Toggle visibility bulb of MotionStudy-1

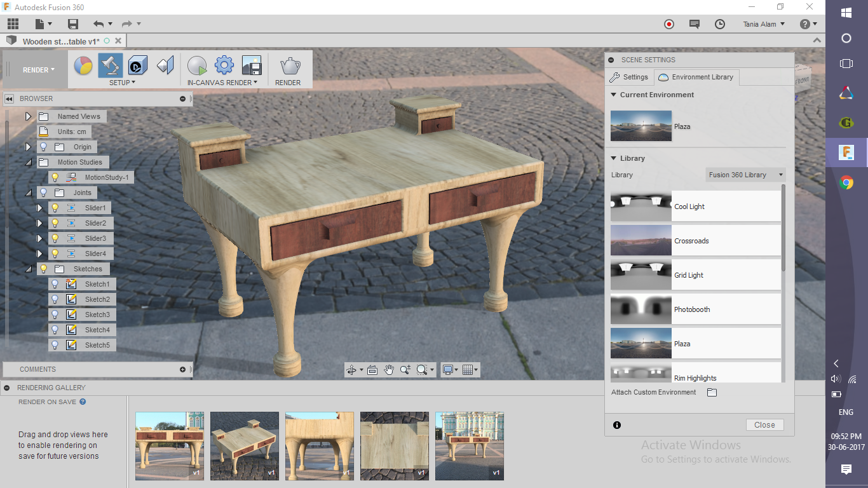[x=55, y=177]
